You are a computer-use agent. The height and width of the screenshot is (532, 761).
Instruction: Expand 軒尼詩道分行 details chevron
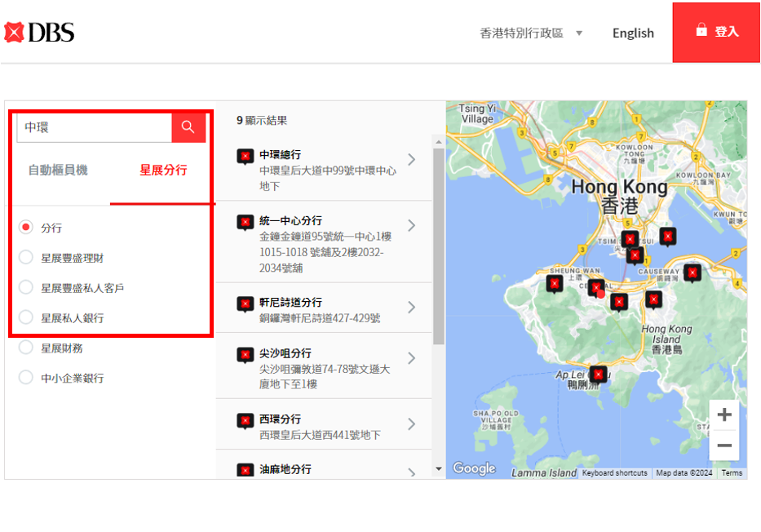coord(411,308)
